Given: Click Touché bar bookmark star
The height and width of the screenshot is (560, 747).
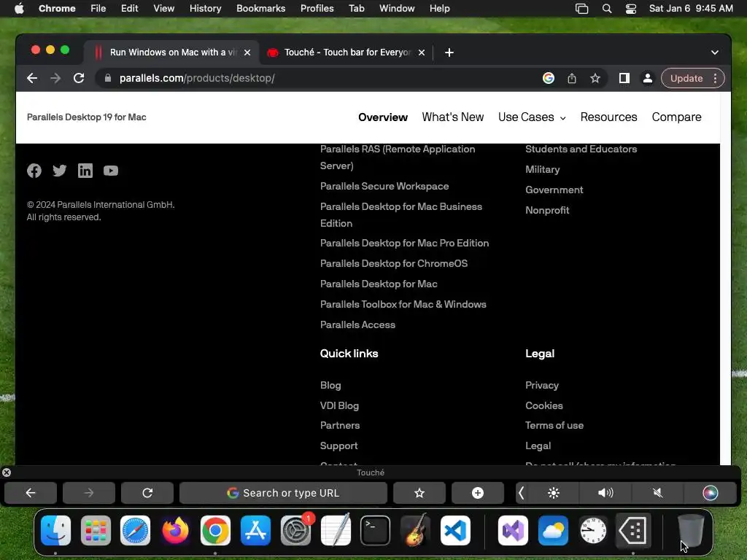Looking at the screenshot, I should pos(419,493).
